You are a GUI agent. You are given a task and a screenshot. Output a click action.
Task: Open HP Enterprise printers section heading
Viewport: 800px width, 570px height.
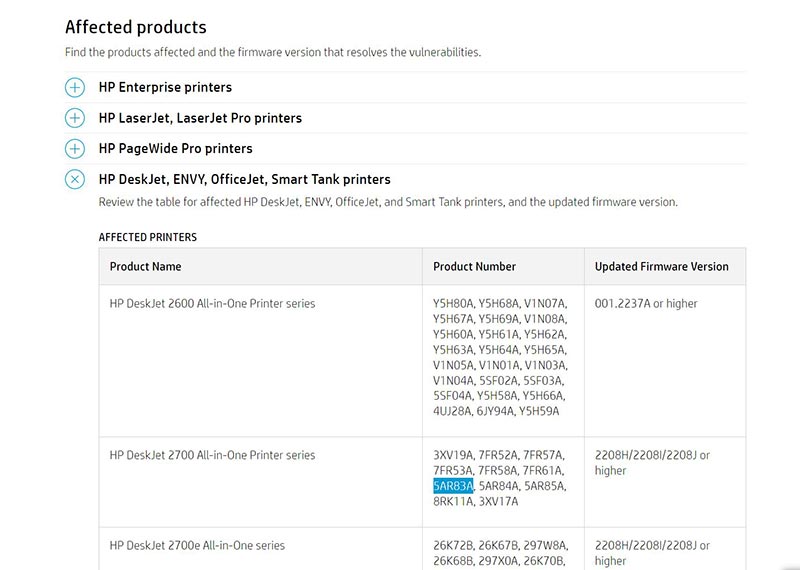coord(165,87)
